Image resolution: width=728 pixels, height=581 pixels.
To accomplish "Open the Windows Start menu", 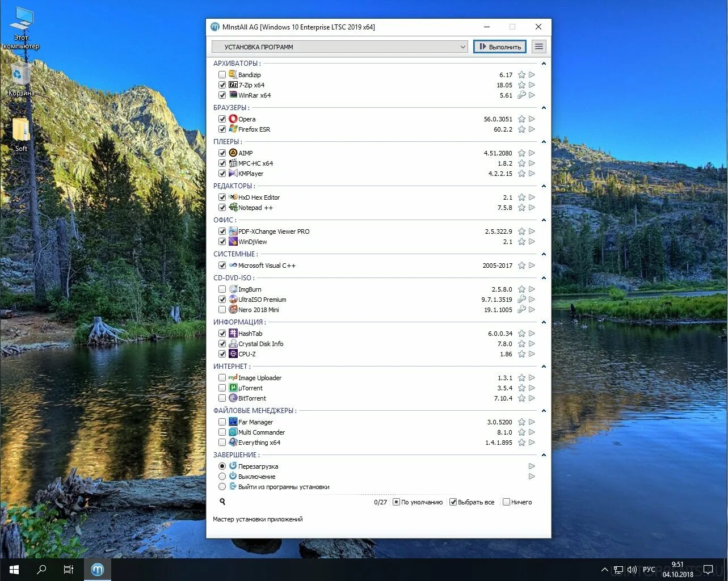I will (x=14, y=570).
